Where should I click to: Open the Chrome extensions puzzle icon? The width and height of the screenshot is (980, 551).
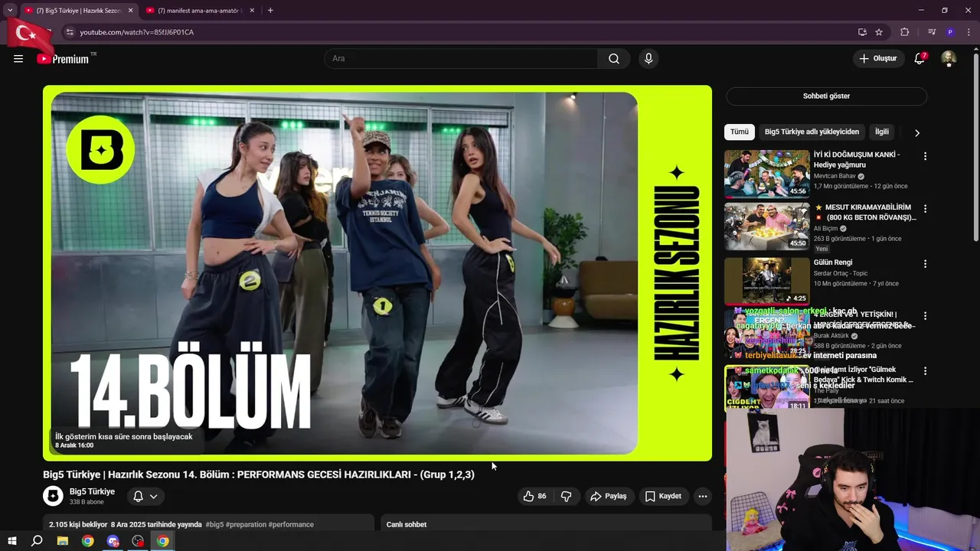click(x=904, y=32)
